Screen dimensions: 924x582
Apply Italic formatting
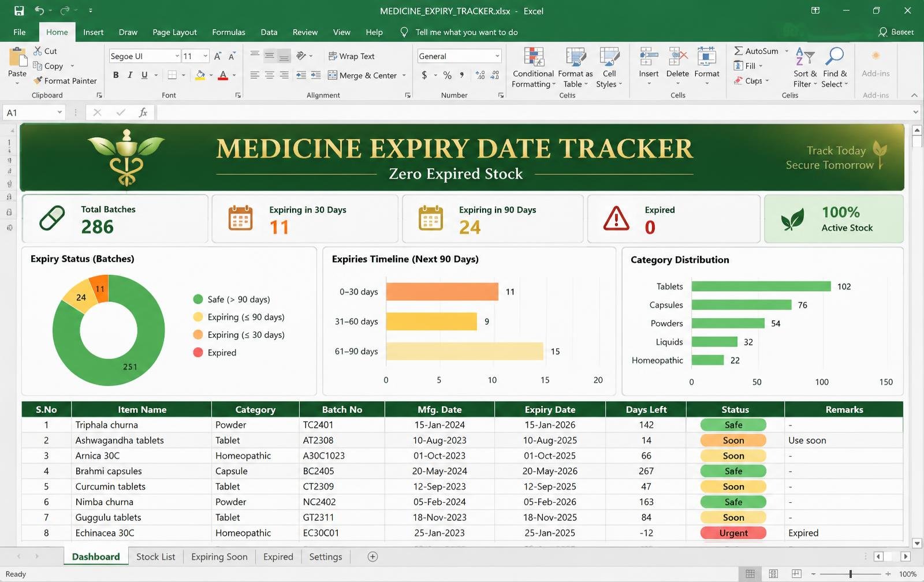tap(130, 75)
